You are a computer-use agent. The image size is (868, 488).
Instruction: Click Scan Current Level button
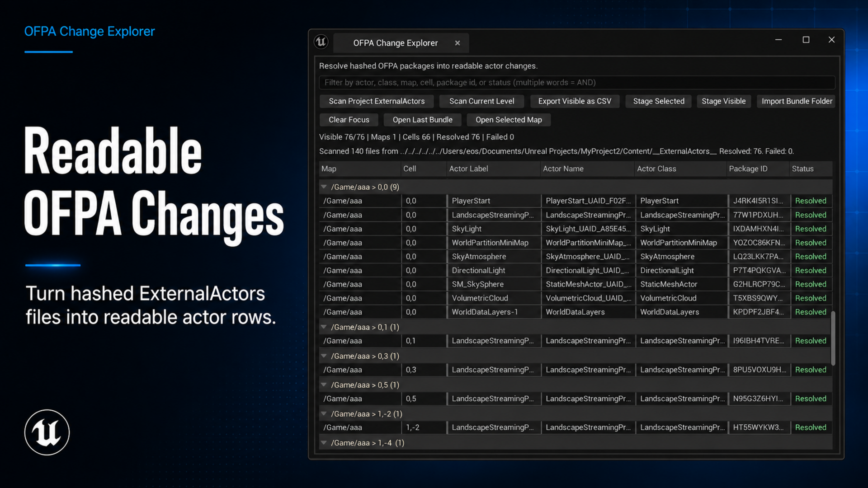tap(481, 101)
